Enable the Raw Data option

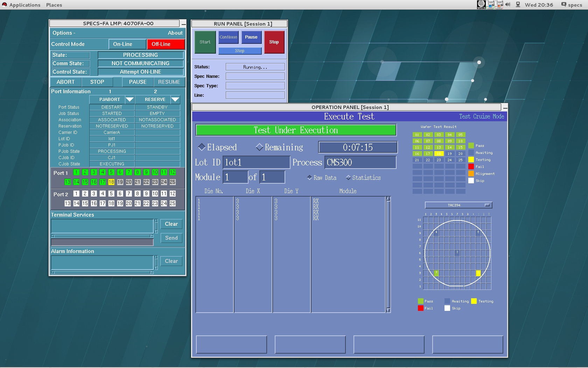coord(309,178)
